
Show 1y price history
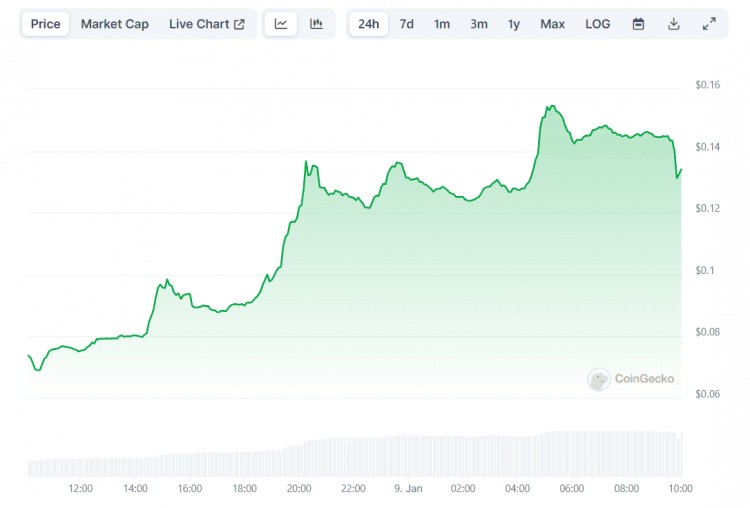[x=514, y=24]
